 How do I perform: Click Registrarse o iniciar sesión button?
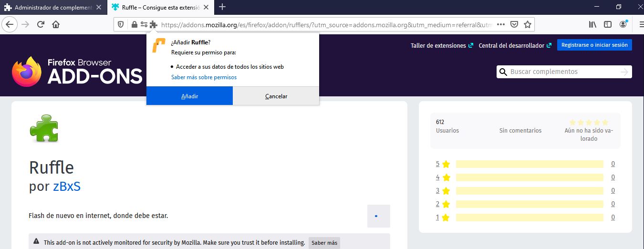click(594, 45)
